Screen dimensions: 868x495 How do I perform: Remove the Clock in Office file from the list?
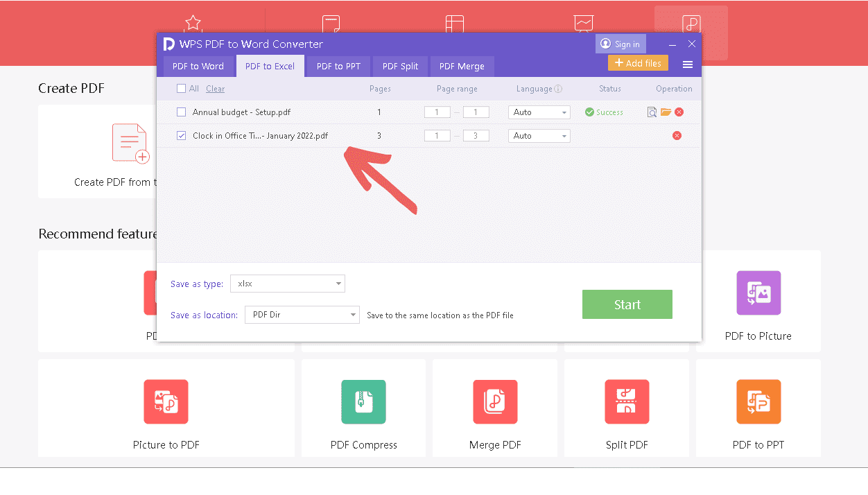coord(677,136)
